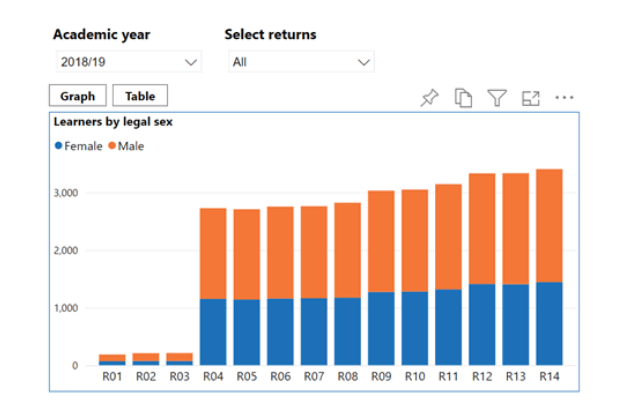Select the orange Male segment of R14
Image resolution: width=620 pixels, height=413 pixels.
pyautogui.click(x=549, y=225)
